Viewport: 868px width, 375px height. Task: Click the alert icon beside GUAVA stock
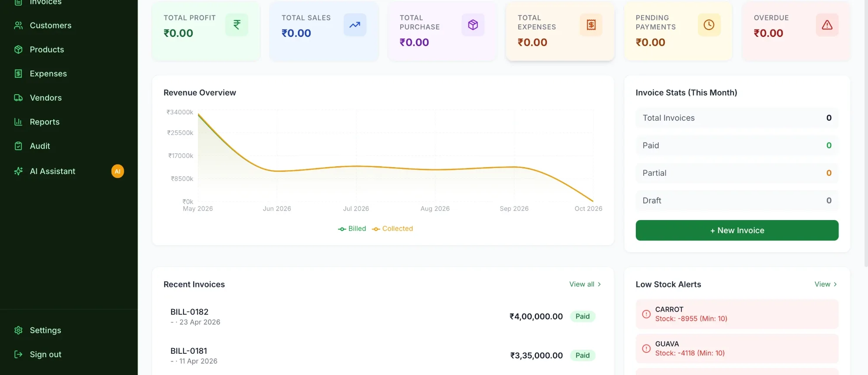point(646,349)
